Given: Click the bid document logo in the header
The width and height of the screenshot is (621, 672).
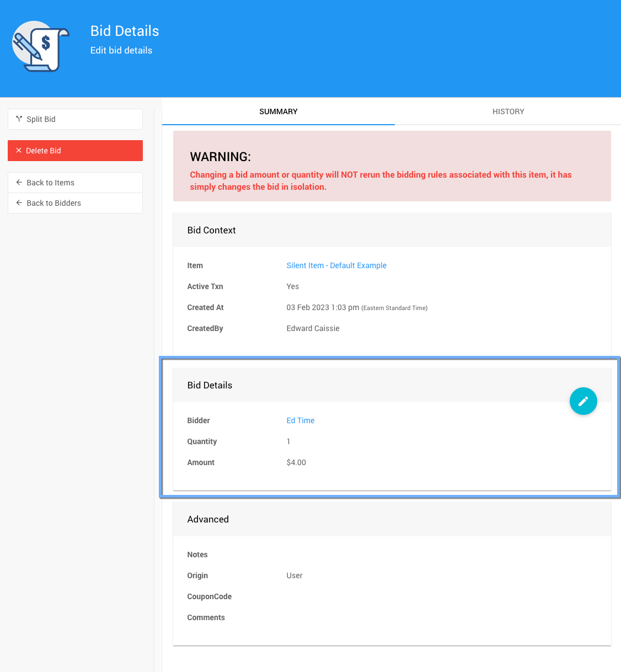Looking at the screenshot, I should pos(41,47).
